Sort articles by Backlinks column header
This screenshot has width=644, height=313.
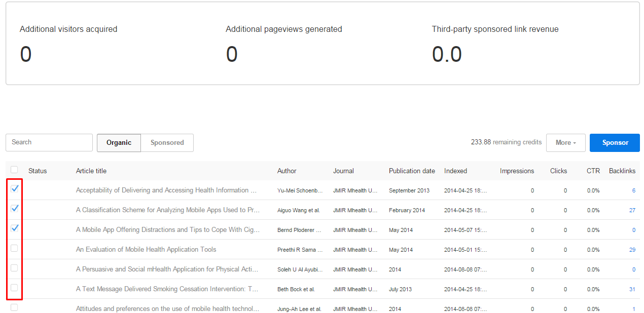click(x=622, y=171)
